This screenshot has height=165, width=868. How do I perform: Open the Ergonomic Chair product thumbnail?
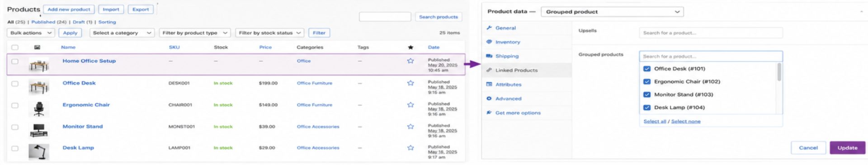[x=39, y=109]
